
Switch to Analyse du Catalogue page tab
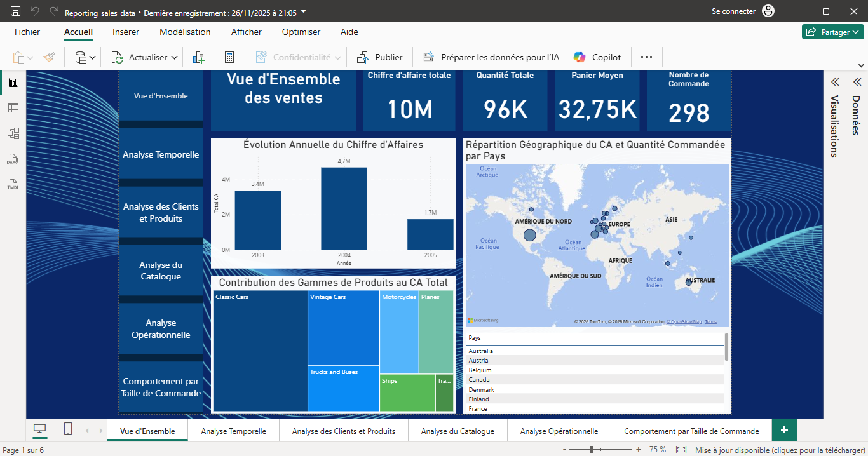click(458, 431)
